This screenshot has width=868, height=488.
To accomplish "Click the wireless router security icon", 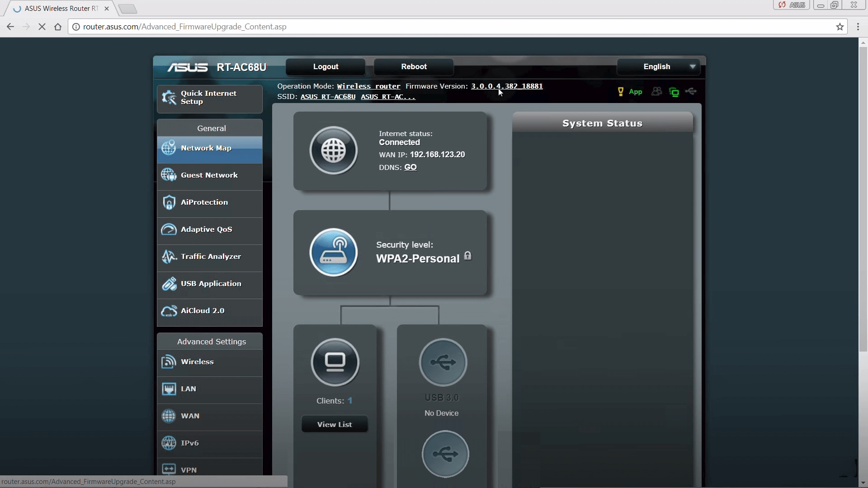I will click(334, 252).
